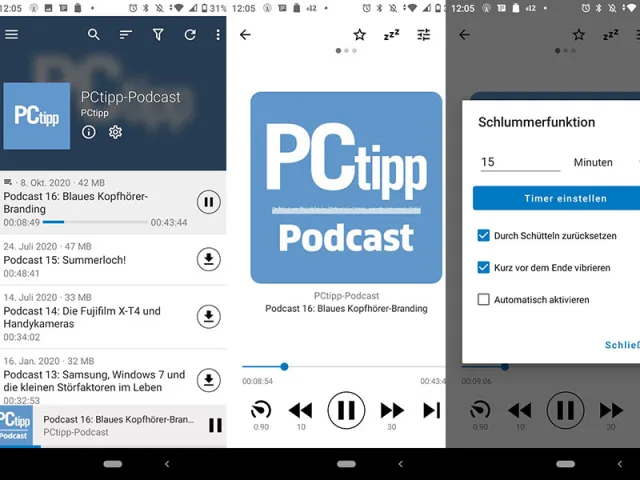Go back from the player screen
Viewport: 640px width, 480px height.
point(245,35)
